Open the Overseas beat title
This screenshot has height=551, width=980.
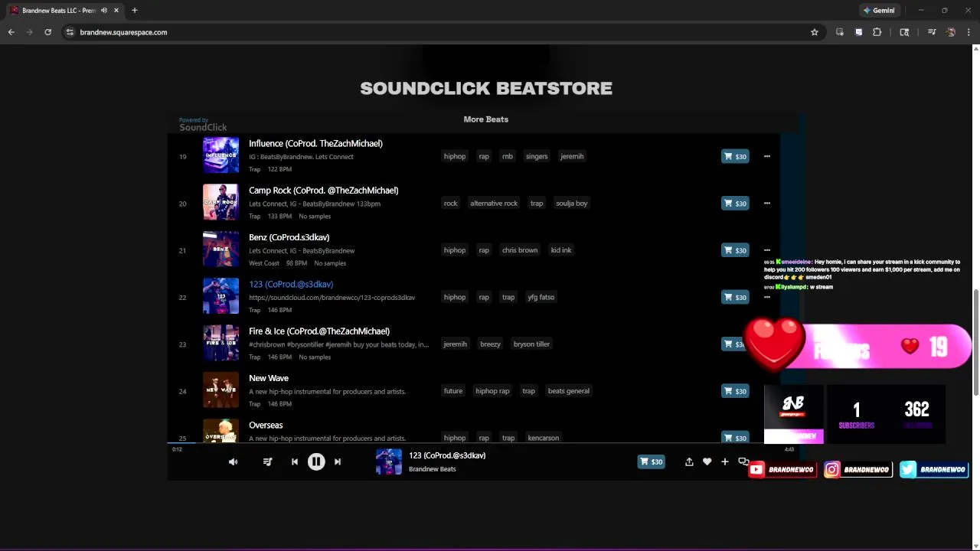pos(266,425)
